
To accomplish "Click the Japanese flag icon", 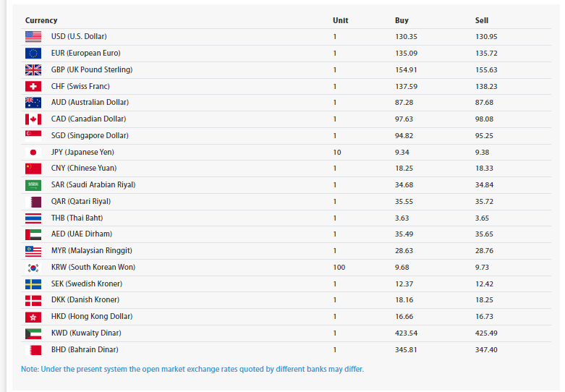I will (33, 152).
